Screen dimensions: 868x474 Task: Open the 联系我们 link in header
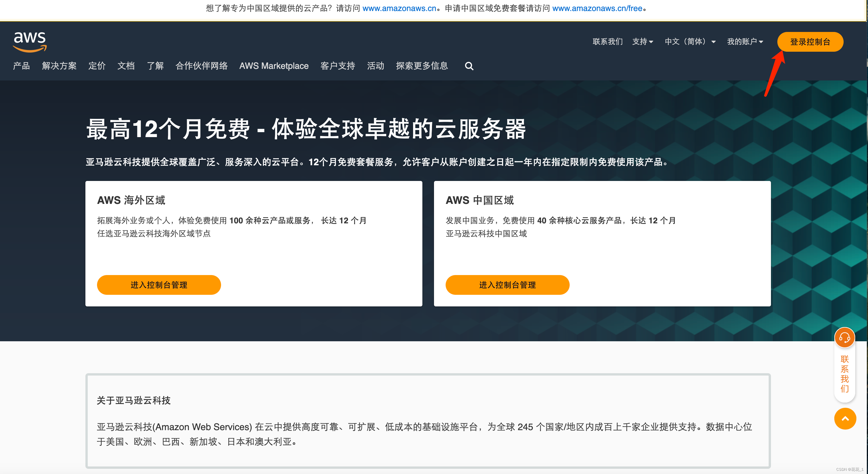tap(607, 42)
